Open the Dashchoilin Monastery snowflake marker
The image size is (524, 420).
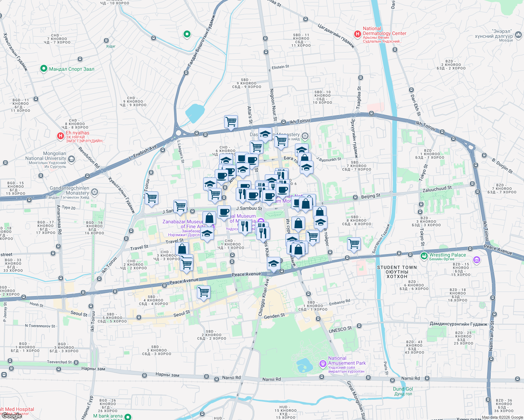pos(304,136)
